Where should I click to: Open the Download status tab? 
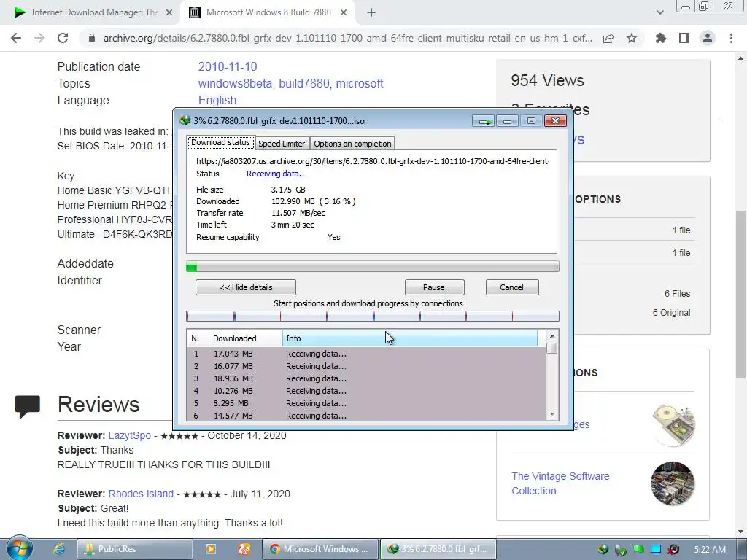click(220, 142)
